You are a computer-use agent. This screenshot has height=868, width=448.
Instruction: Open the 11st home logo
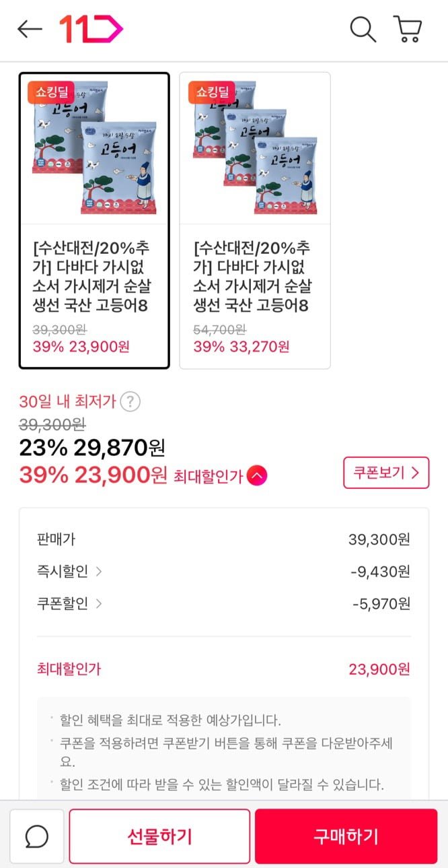(x=91, y=30)
